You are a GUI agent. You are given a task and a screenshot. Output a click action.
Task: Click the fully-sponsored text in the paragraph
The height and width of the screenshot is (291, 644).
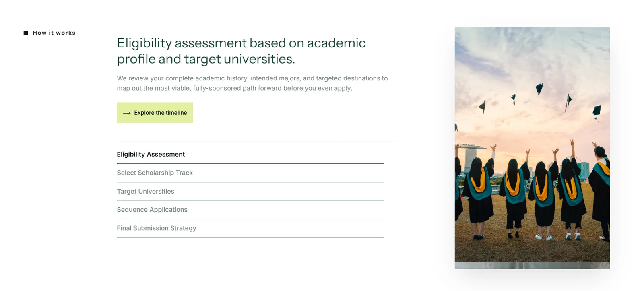(x=217, y=88)
